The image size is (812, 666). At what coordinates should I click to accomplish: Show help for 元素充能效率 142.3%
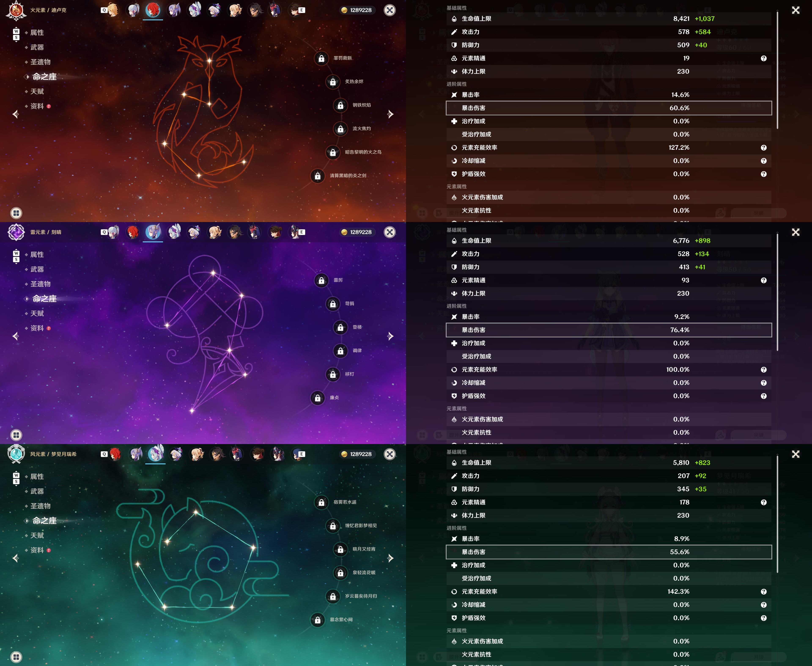click(764, 592)
